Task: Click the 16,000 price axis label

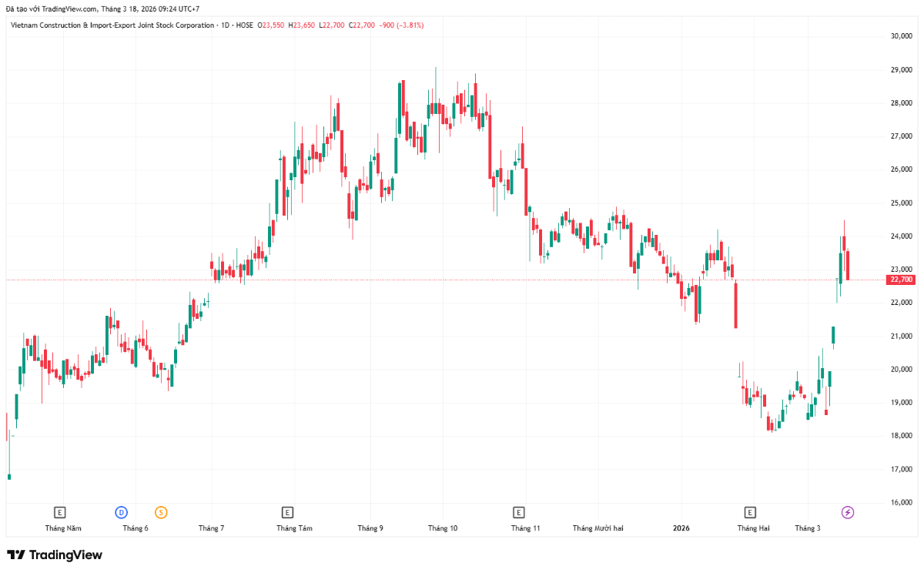Action: [901, 503]
